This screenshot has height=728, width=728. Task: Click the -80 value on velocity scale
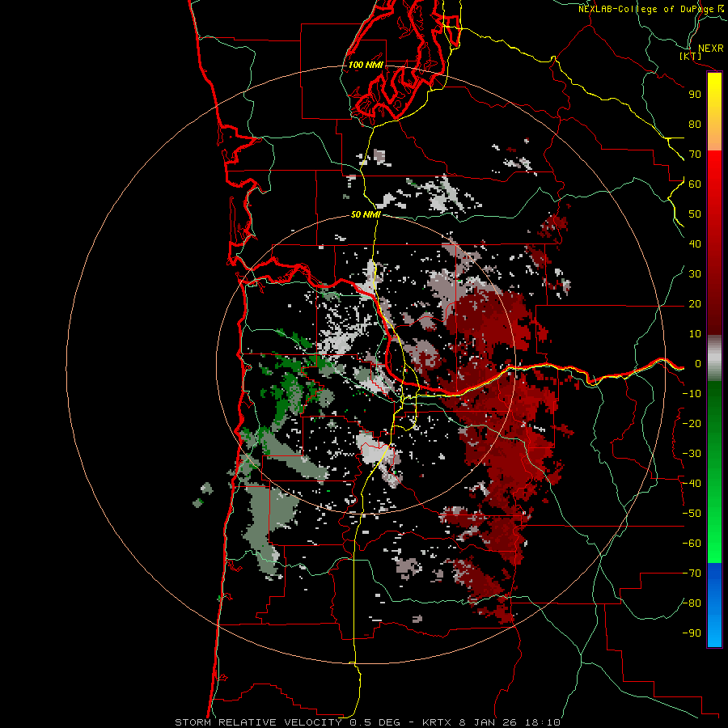click(x=692, y=603)
